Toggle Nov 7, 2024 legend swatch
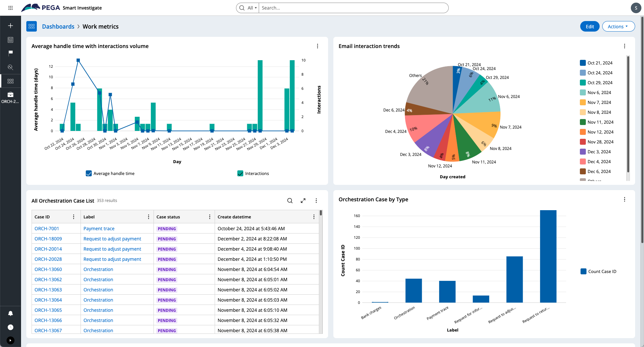The image size is (644, 347). point(583,102)
